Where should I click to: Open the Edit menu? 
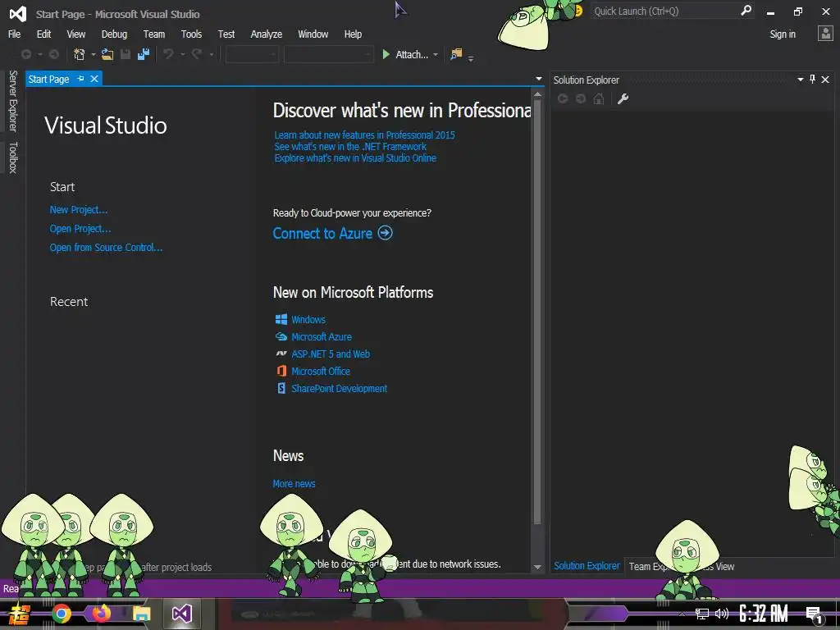pos(44,34)
